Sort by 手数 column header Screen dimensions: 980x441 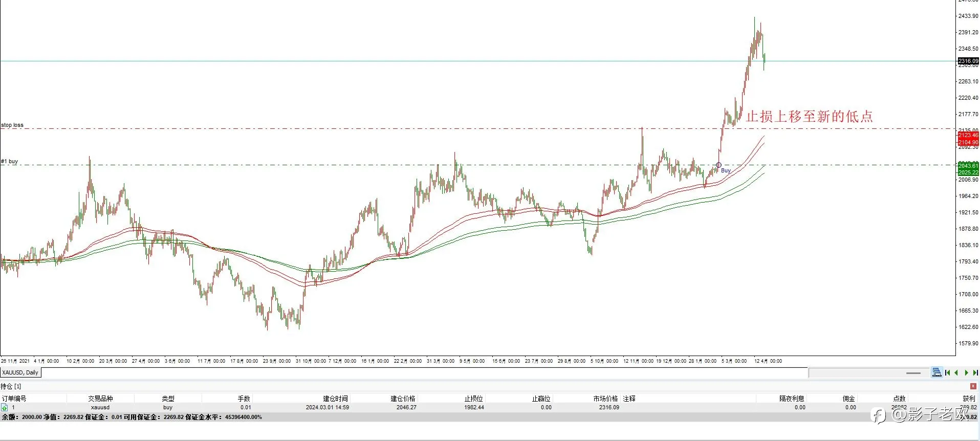244,399
